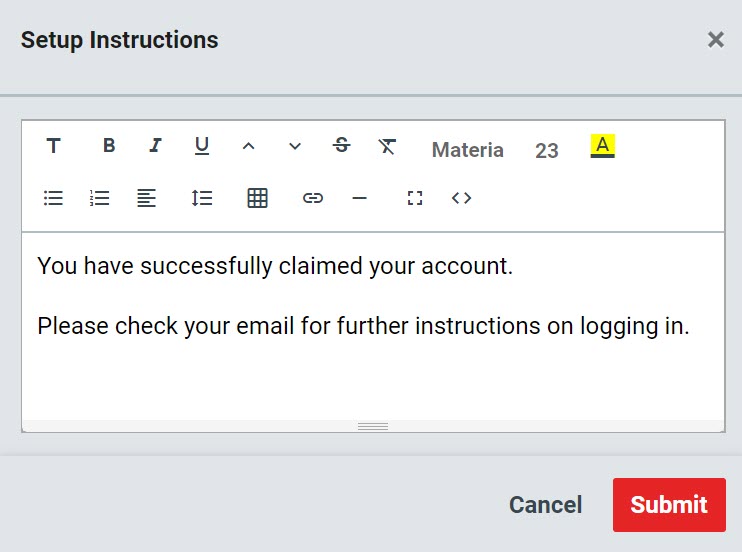Apply strikethrough to text
Screen dimensions: 742x552
coord(341,146)
